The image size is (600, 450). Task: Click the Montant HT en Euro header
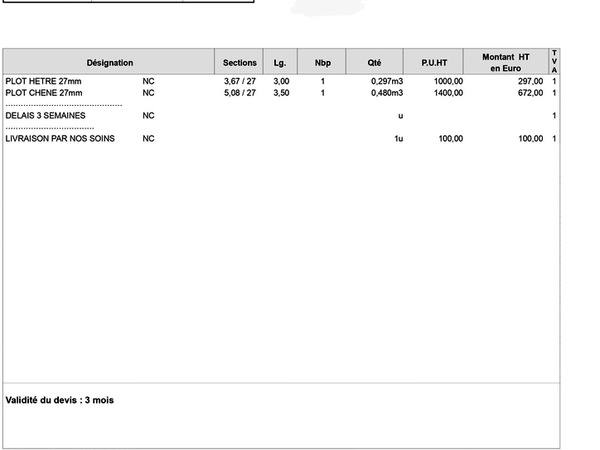click(505, 62)
